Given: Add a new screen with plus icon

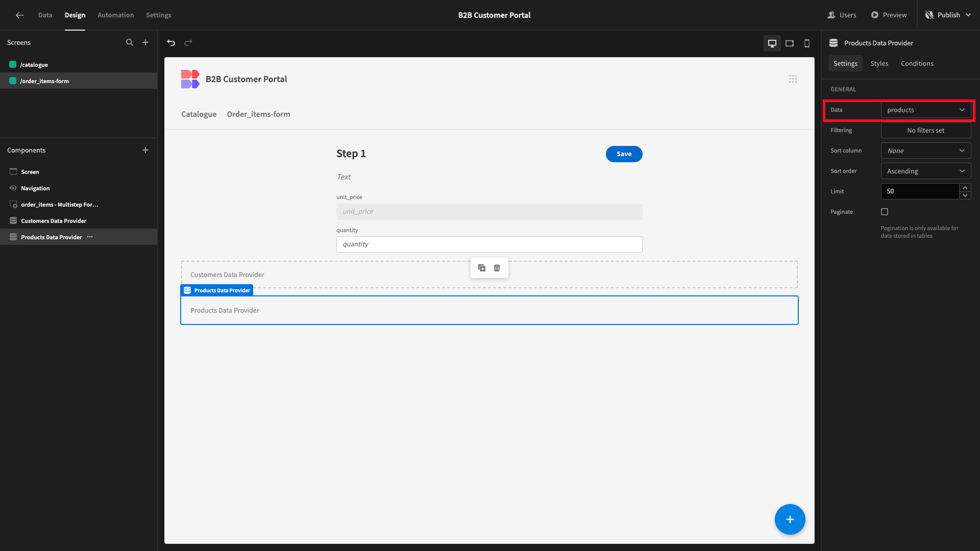Looking at the screenshot, I should coord(145,42).
